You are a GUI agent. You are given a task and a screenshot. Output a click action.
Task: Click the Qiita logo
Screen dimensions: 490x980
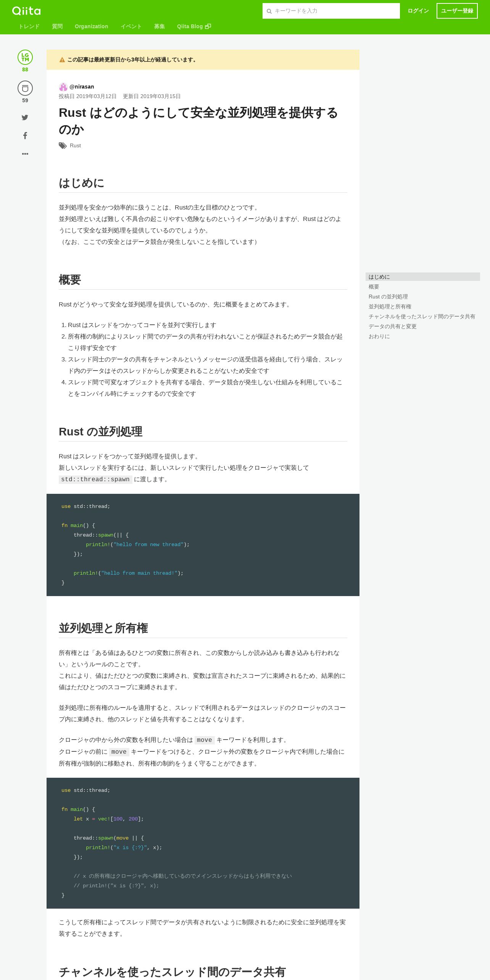point(26,11)
